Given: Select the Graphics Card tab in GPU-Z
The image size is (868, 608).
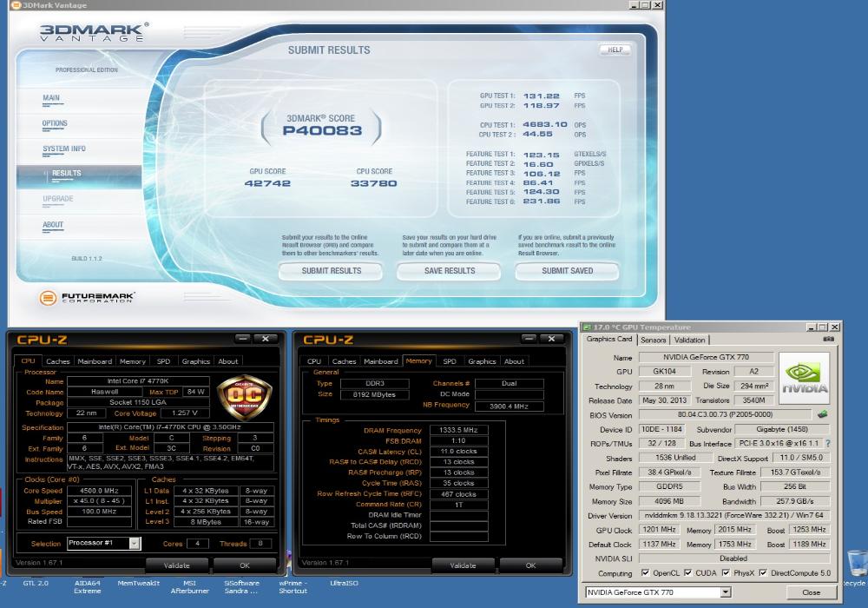Looking at the screenshot, I should pos(609,339).
